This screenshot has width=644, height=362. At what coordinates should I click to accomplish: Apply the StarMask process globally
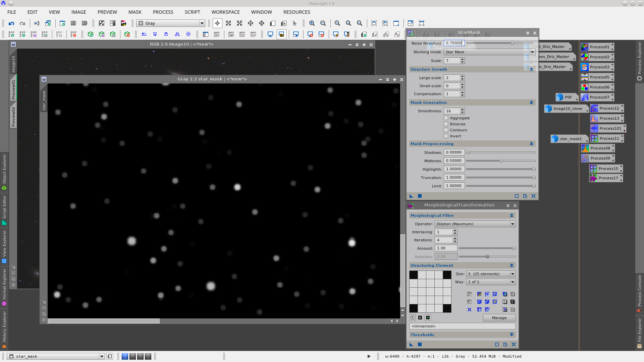coord(420,196)
